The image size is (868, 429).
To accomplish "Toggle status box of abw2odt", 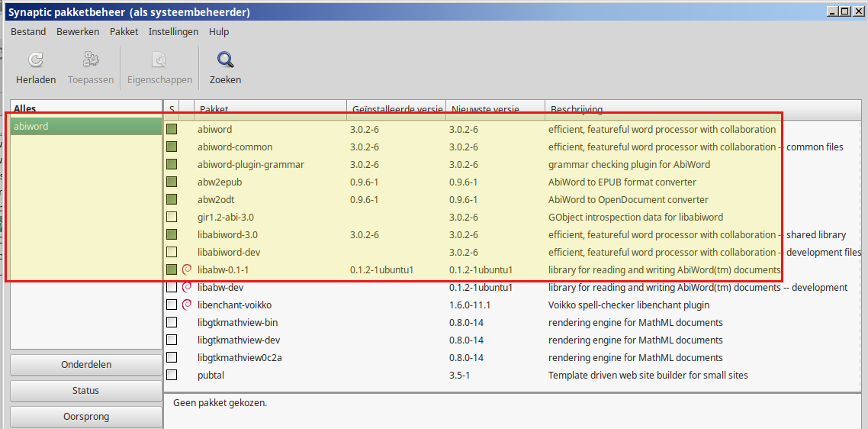I will [x=172, y=199].
